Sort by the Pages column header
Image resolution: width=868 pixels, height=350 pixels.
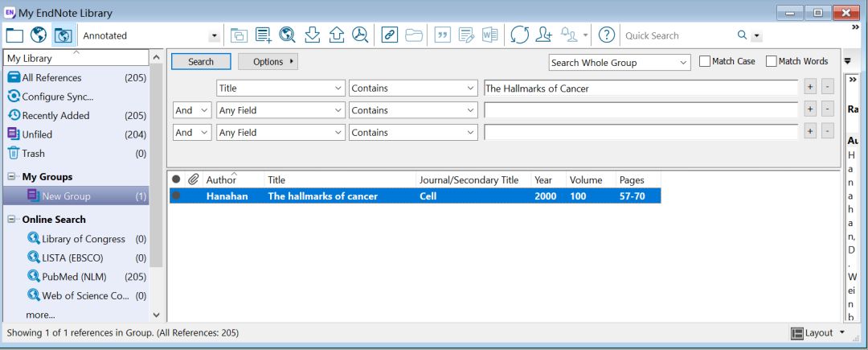638,179
